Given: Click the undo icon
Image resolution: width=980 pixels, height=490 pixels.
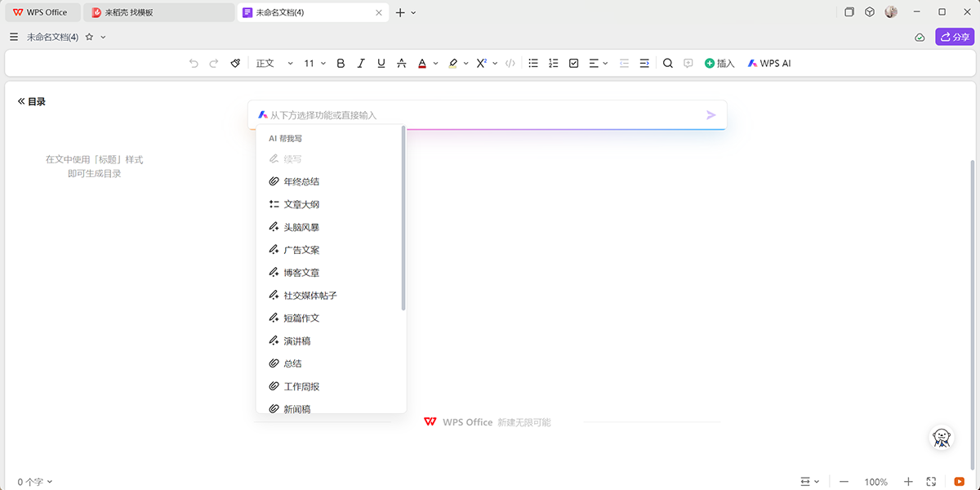Looking at the screenshot, I should [x=194, y=63].
